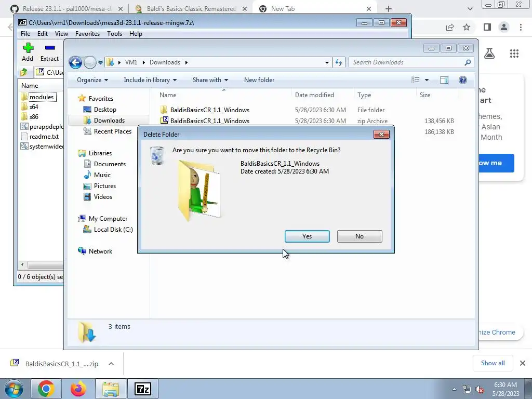The image size is (532, 399).
Task: Click the green Add icon in 7-Zip
Action: tap(28, 48)
